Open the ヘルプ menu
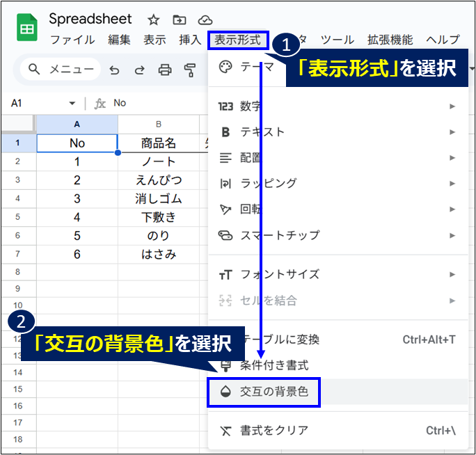The height and width of the screenshot is (455, 476). click(443, 40)
